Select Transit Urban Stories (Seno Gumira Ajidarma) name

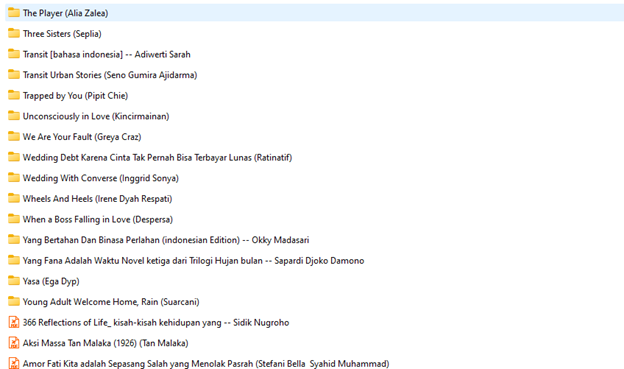pos(110,75)
